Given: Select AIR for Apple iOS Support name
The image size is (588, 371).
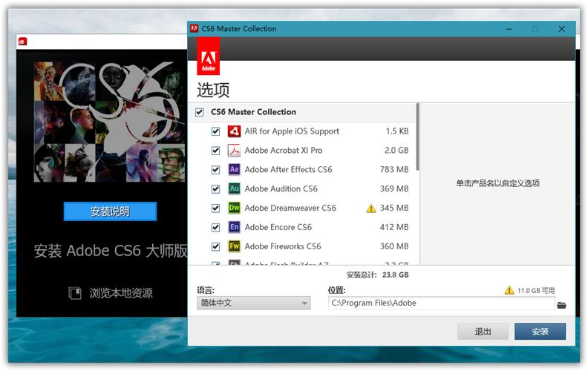Looking at the screenshot, I should click(x=292, y=131).
